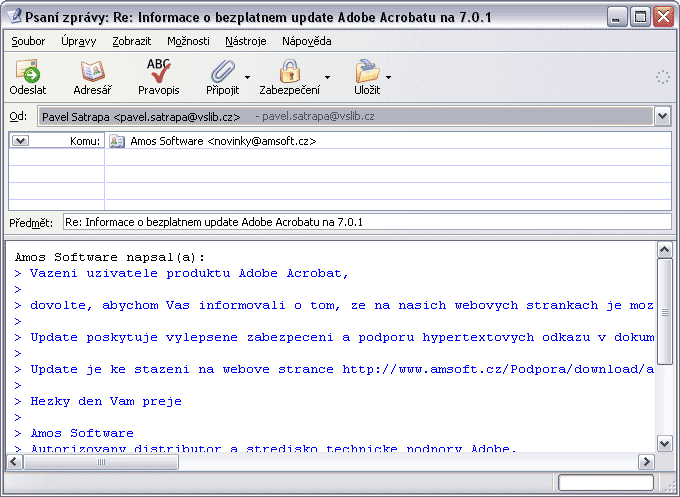Click the empty second recipient row
The image size is (680, 497).
pos(388,157)
